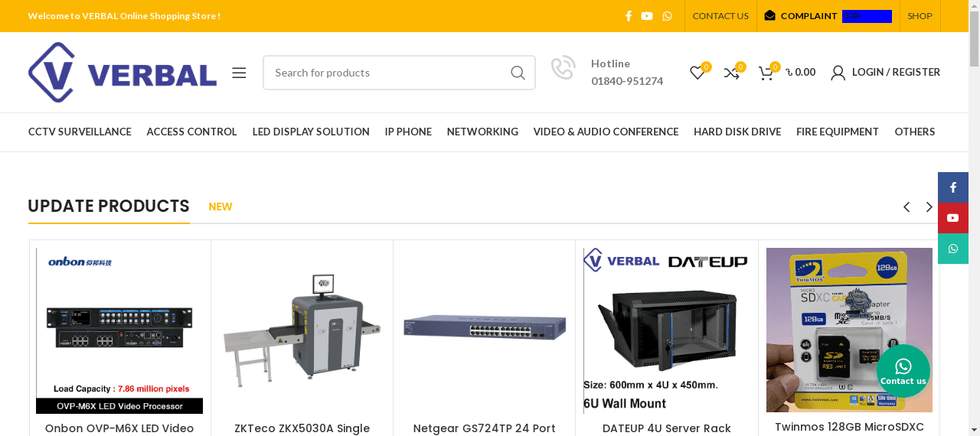Click Login / Register link
The height and width of the screenshot is (436, 980).
(886, 72)
